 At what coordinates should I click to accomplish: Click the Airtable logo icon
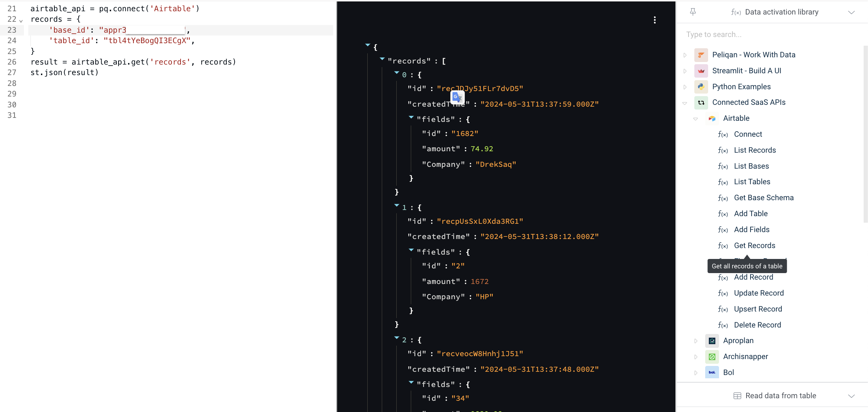tap(712, 118)
